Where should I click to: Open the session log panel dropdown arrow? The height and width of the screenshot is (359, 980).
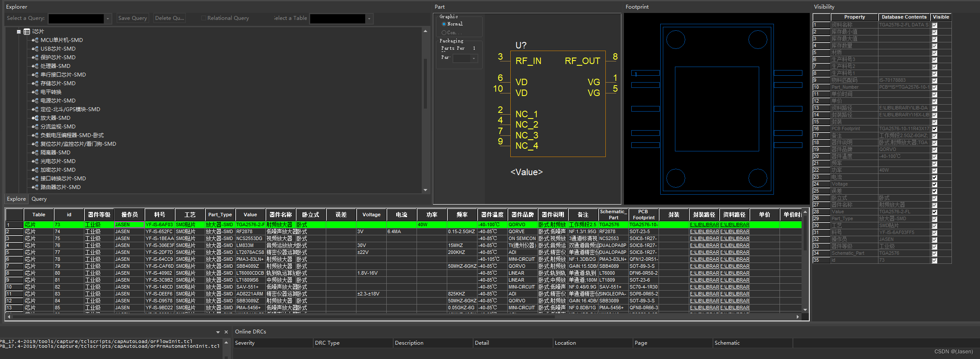pyautogui.click(x=218, y=332)
